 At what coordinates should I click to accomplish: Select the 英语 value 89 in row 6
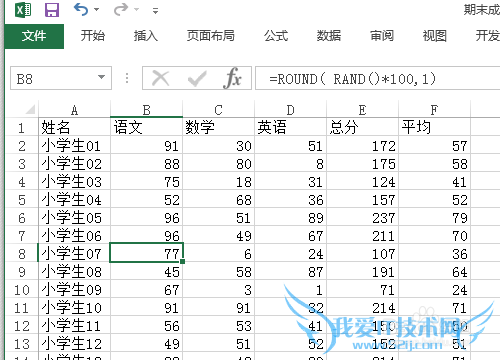(x=290, y=217)
